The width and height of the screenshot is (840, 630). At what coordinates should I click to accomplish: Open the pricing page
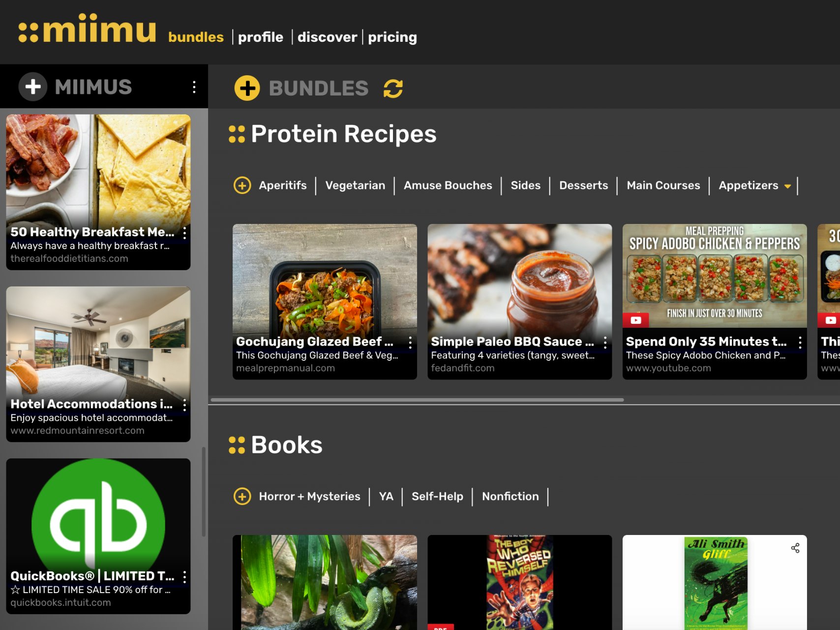tap(392, 37)
